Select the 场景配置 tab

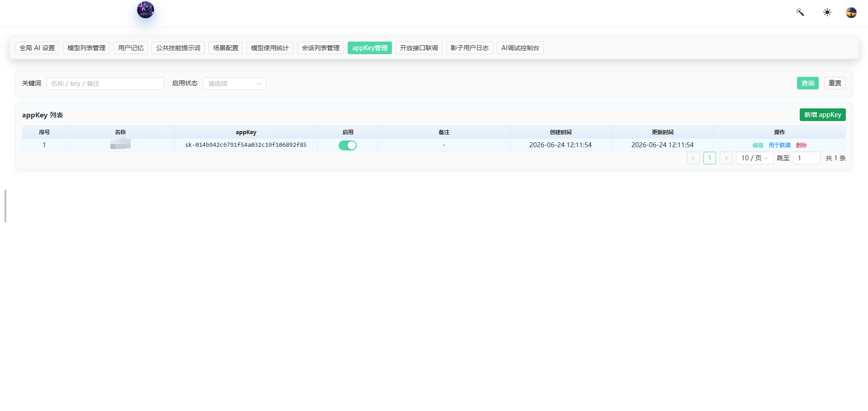click(226, 48)
